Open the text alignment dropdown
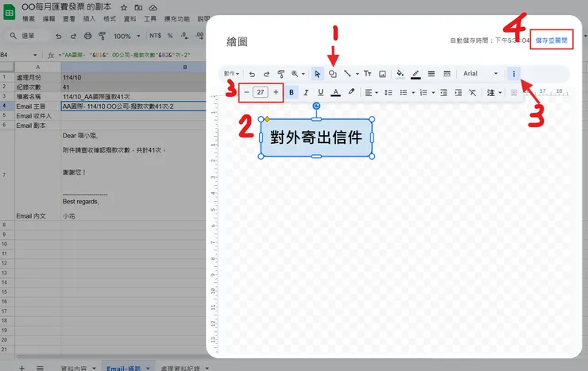The width and height of the screenshot is (588, 371). click(371, 93)
